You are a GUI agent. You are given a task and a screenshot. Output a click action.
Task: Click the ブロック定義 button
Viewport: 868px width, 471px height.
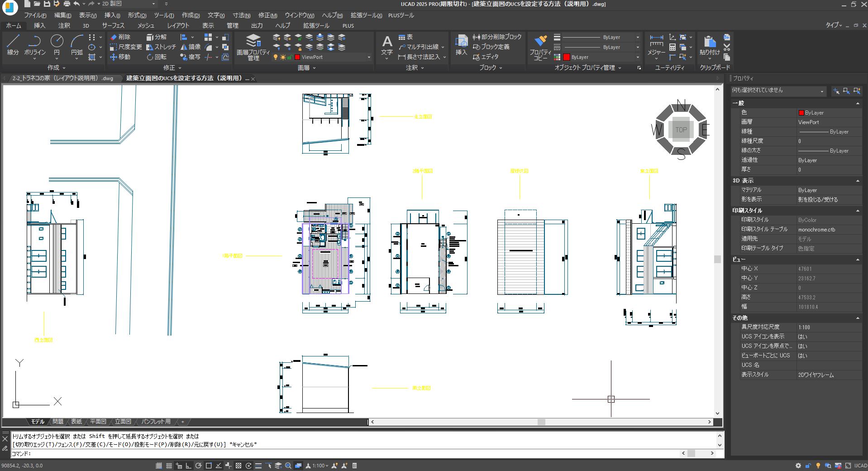491,47
